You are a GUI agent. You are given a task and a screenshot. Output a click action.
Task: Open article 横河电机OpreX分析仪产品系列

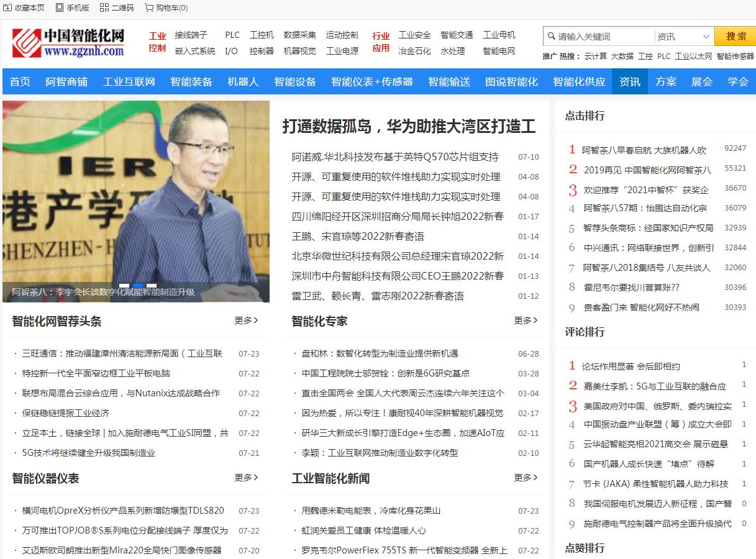(x=123, y=511)
